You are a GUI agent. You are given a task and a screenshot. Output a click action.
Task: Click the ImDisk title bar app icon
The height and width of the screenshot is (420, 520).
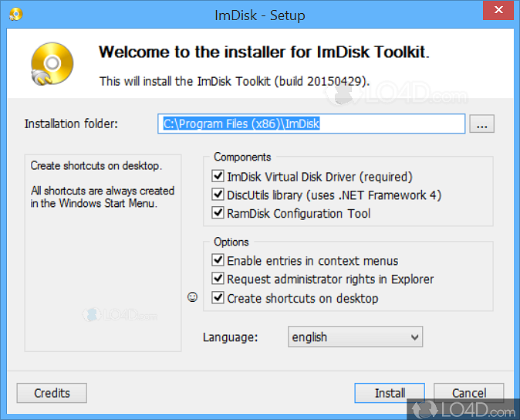click(x=15, y=15)
